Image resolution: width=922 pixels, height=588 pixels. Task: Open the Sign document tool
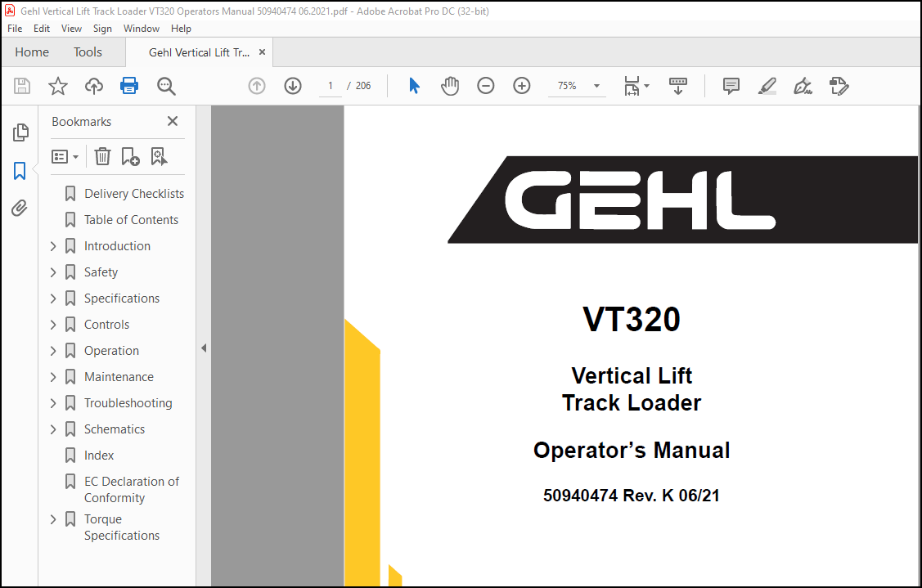pos(803,86)
